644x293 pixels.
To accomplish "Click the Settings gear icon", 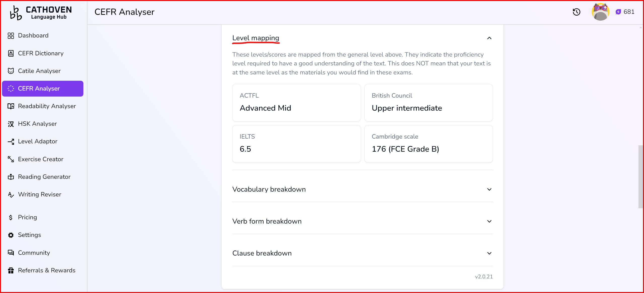I will [x=11, y=235].
